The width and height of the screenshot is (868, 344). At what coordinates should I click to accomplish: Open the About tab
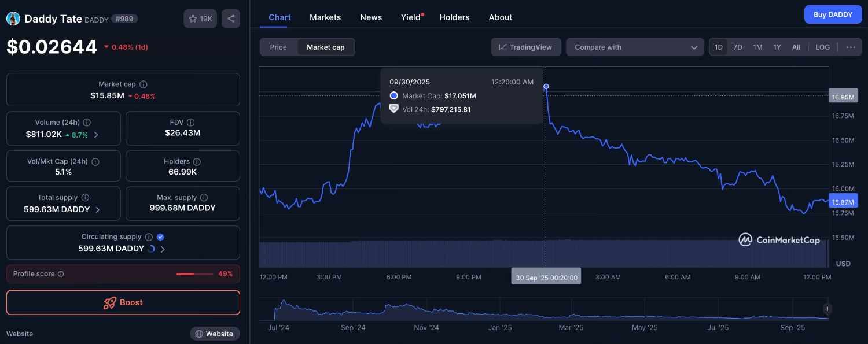coord(501,17)
